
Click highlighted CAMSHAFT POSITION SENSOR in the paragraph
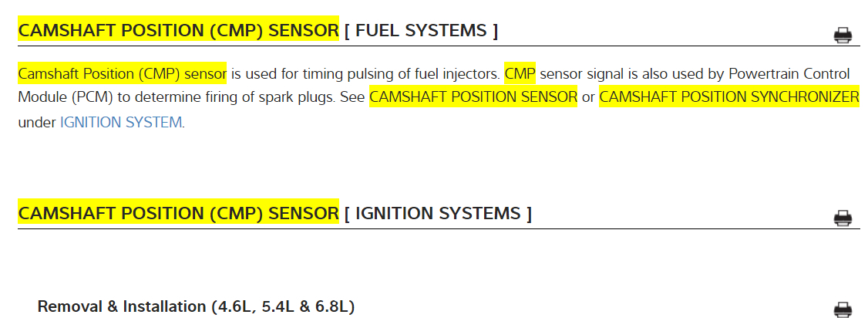point(473,97)
